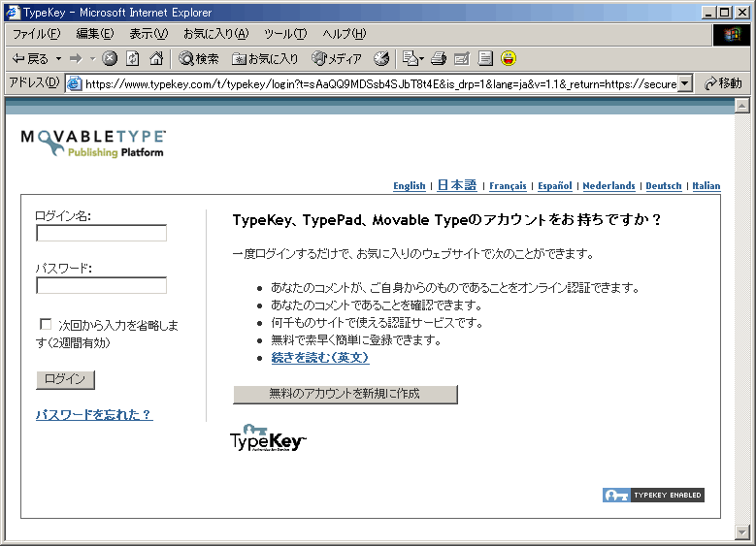
Task: Check the remember login for 2 weeks box
Action: pos(46,324)
